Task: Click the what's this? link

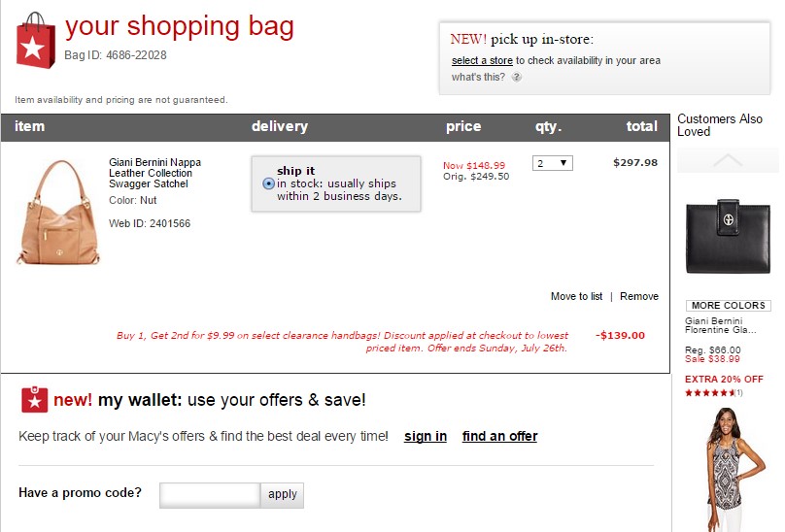Action: 478,78
